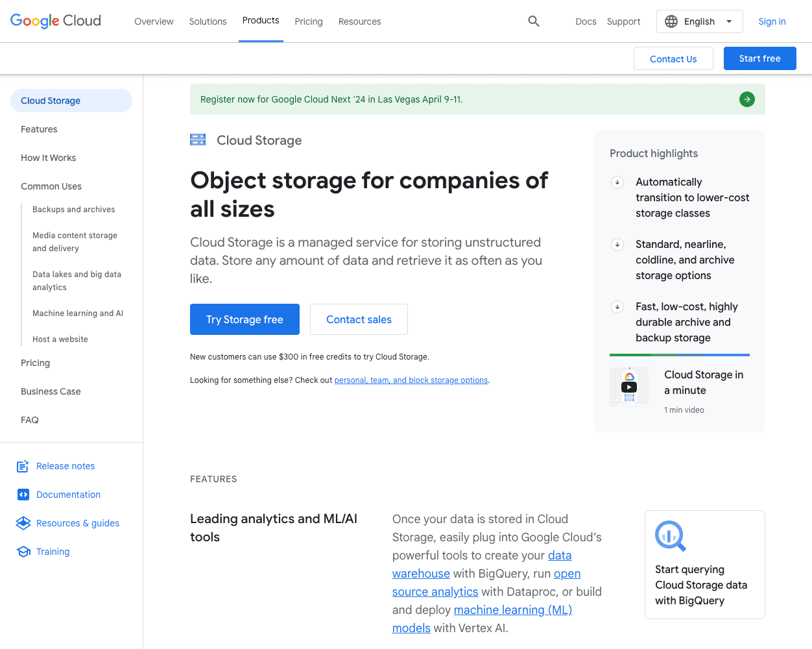
Task: Open the search magnifier icon
Action: [534, 21]
